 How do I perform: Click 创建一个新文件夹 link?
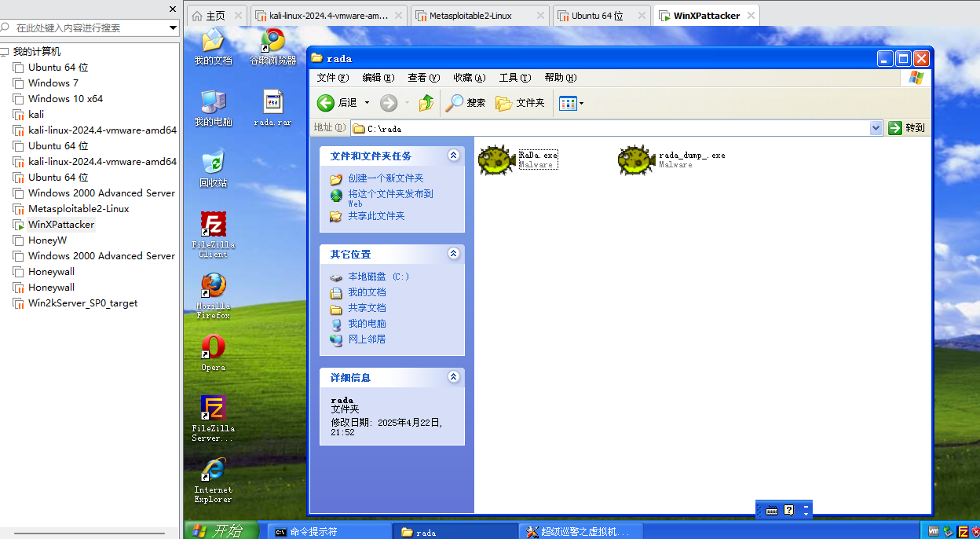coord(386,178)
